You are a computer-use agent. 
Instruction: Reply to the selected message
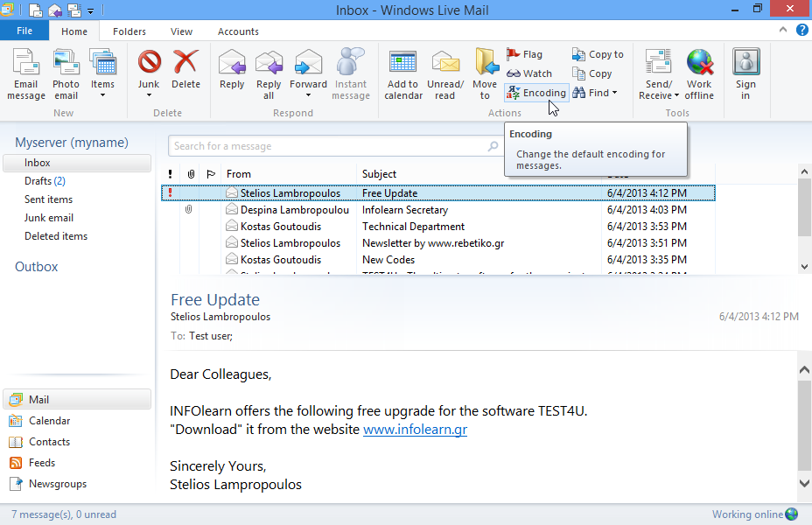pyautogui.click(x=232, y=69)
